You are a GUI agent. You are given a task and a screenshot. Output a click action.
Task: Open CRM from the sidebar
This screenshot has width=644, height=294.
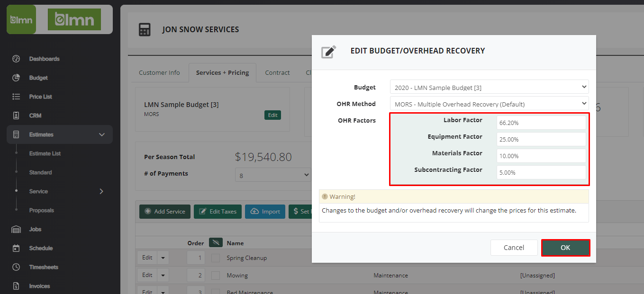click(35, 116)
